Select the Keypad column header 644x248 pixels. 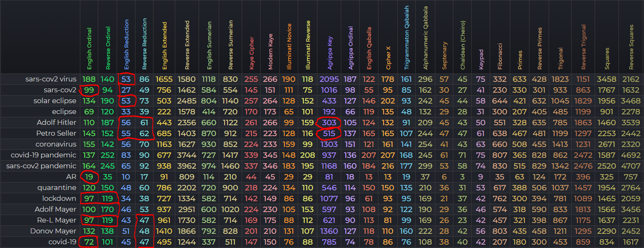481,60
